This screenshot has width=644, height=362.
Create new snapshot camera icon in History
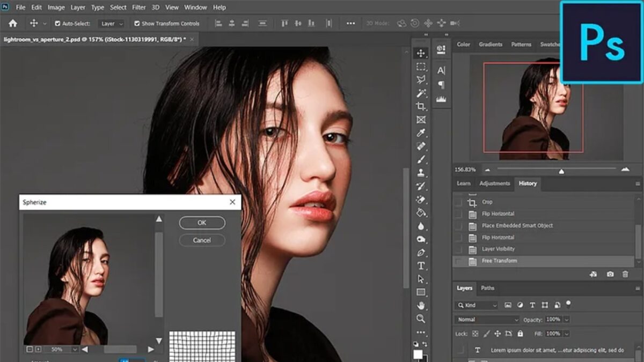[610, 274]
